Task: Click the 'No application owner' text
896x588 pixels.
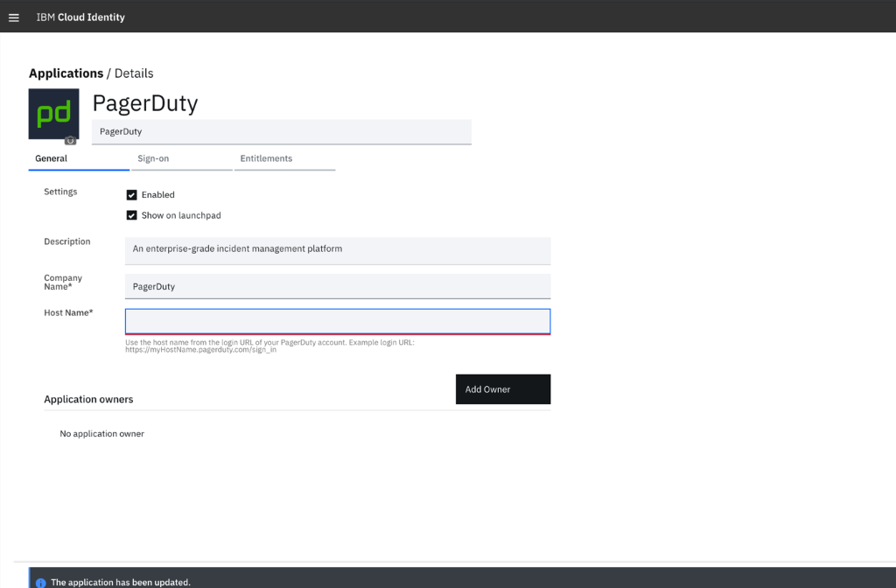Action: pos(101,434)
